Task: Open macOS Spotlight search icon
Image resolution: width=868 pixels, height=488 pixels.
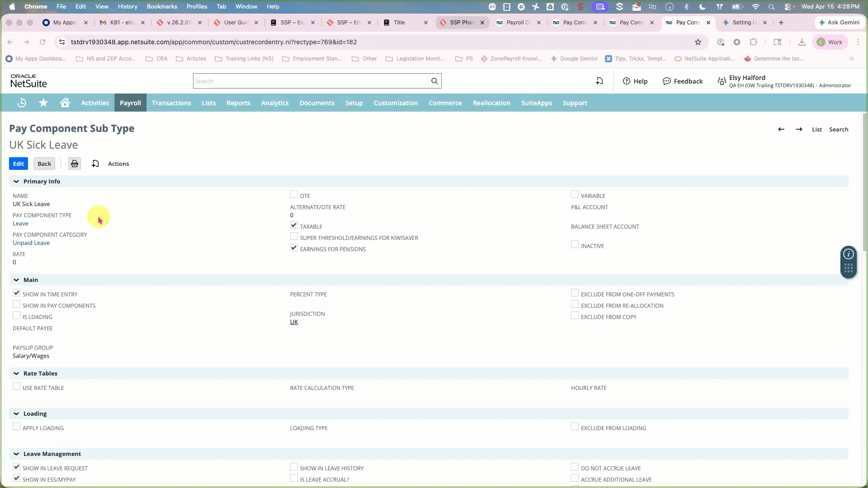Action: [771, 7]
